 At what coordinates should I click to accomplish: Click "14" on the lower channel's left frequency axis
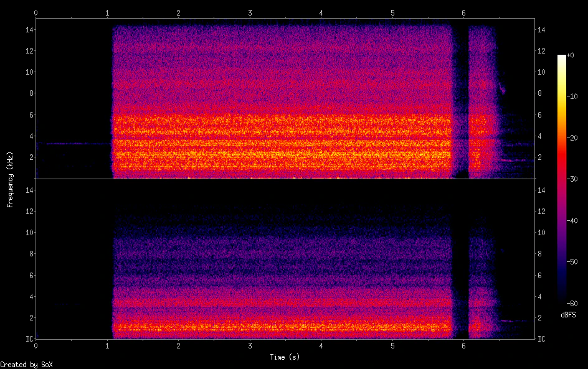click(x=29, y=190)
